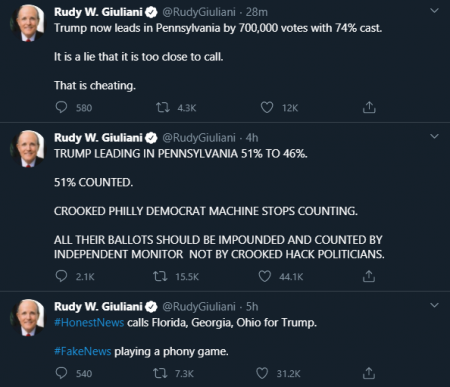Share the 'That is cheating' tweet
450x387 pixels.
(369, 107)
